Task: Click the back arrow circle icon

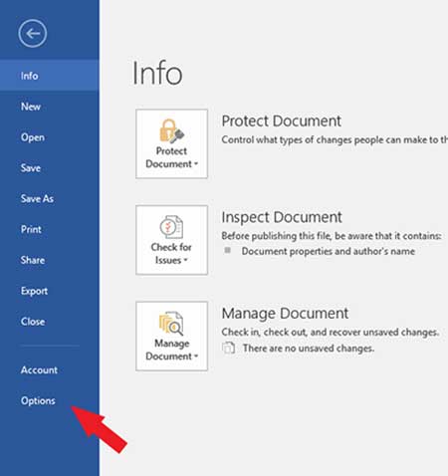Action: coord(33,34)
